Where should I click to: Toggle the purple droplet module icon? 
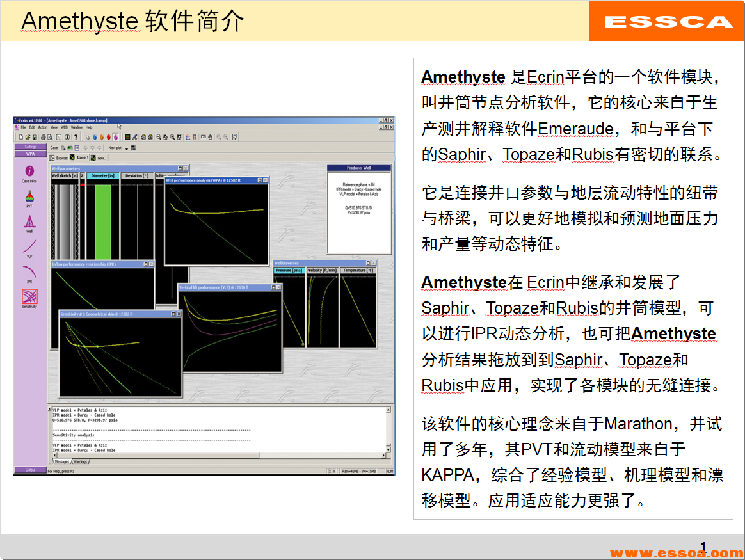(115, 137)
